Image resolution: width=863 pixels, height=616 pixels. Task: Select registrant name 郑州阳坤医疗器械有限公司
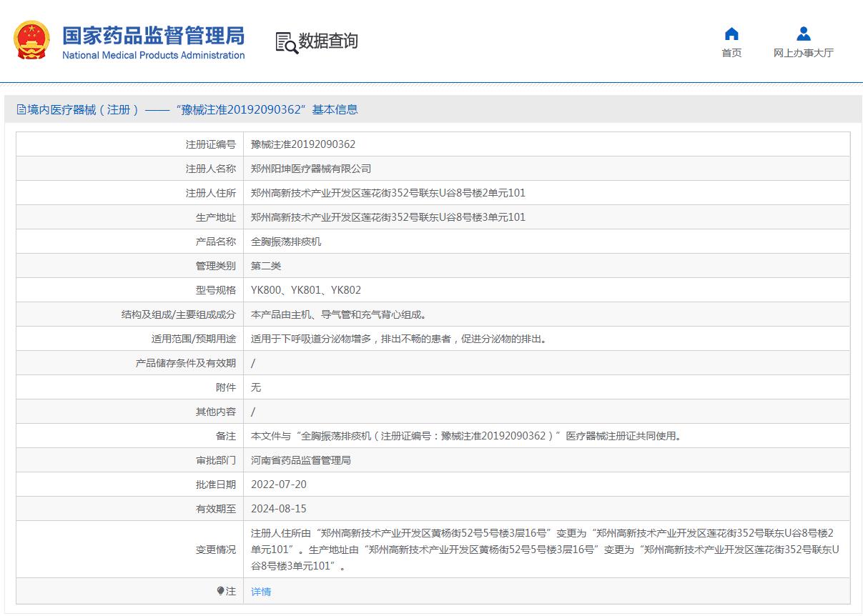tap(311, 169)
